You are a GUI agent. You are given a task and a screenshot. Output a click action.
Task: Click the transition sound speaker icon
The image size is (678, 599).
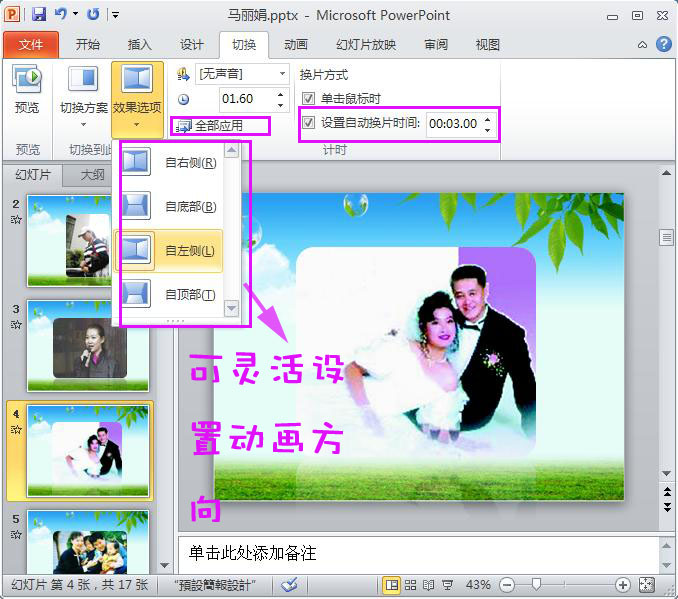tap(183, 74)
